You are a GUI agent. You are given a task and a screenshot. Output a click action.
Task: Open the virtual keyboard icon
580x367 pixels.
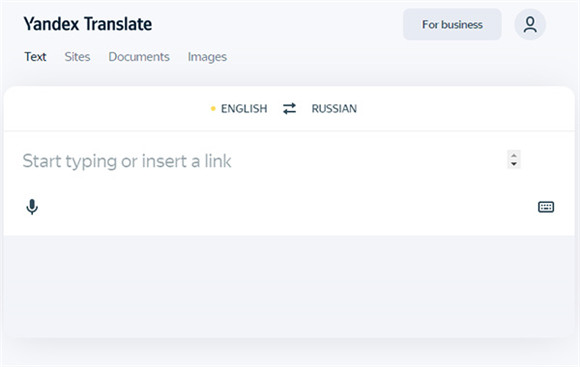click(546, 207)
